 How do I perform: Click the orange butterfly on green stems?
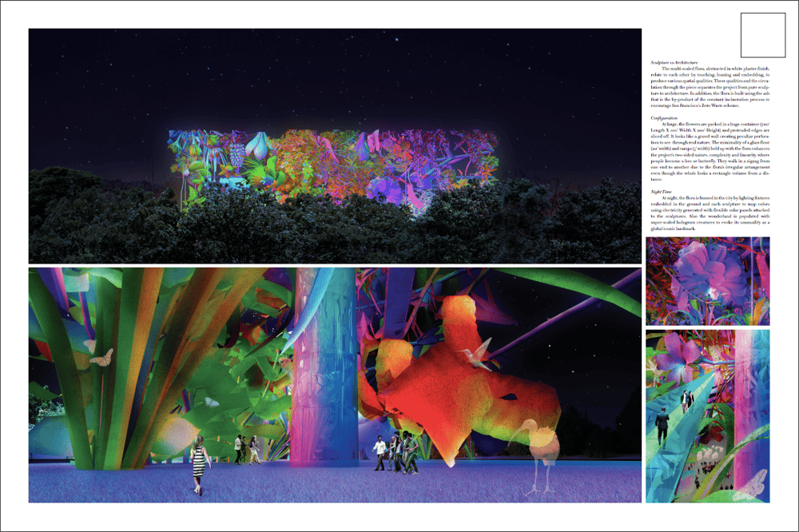(101, 359)
